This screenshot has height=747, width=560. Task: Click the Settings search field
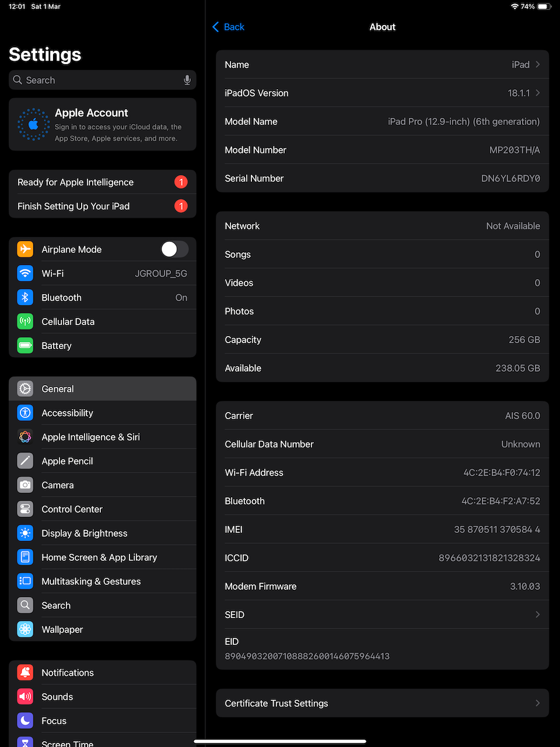[103, 80]
